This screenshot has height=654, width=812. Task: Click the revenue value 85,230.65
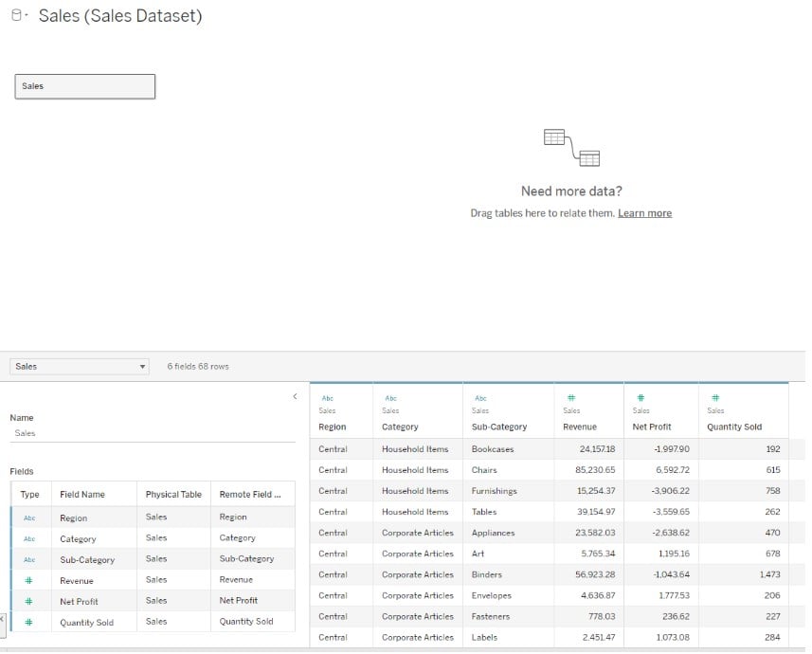(x=595, y=470)
